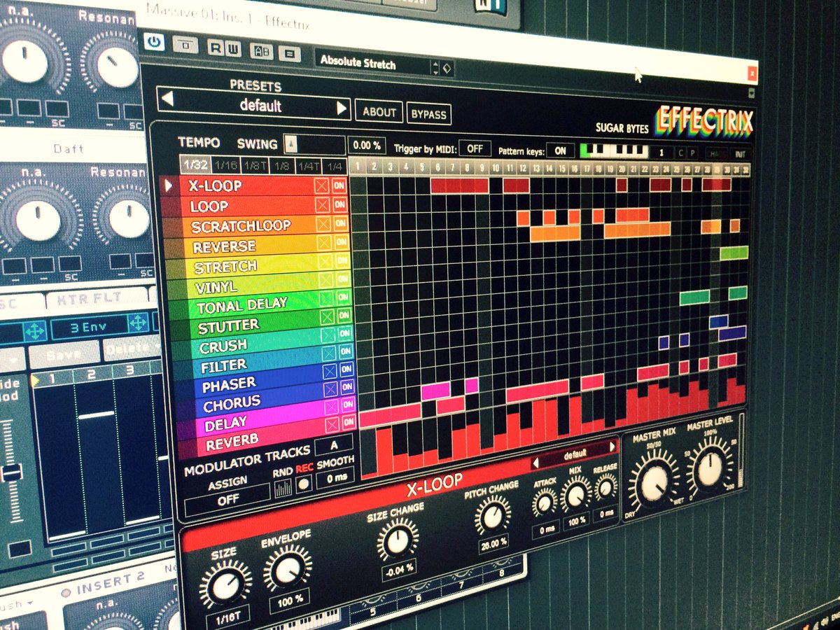Go to next preset with right arrow
The height and width of the screenshot is (630, 840).
point(342,108)
